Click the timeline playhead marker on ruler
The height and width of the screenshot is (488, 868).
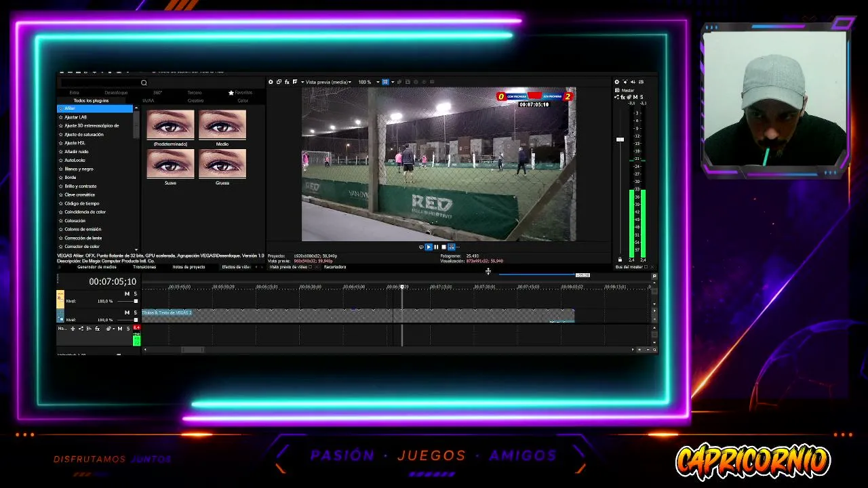402,287
